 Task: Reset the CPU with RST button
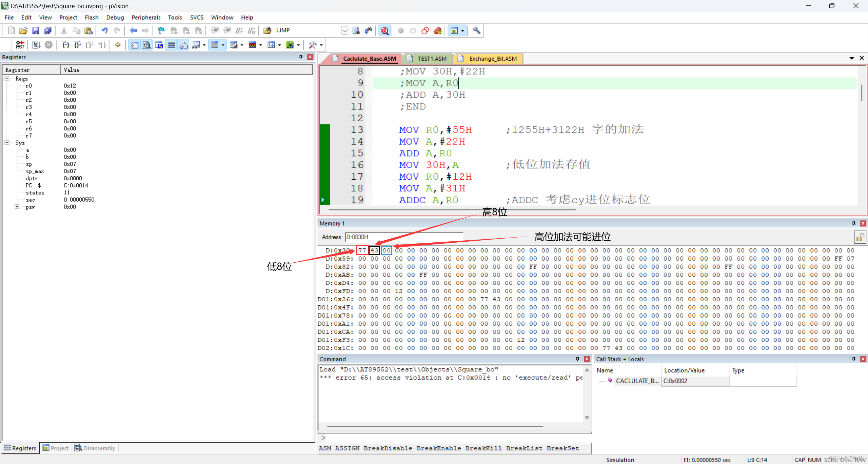pyautogui.click(x=20, y=45)
